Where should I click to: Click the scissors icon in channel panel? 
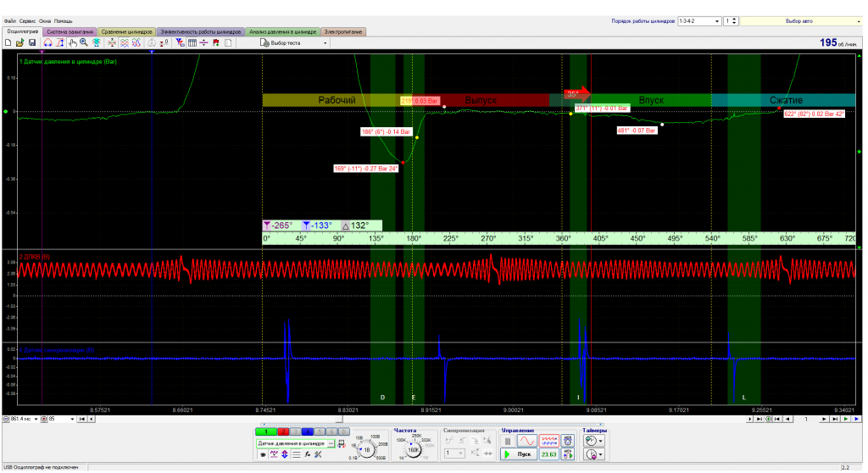(318, 454)
